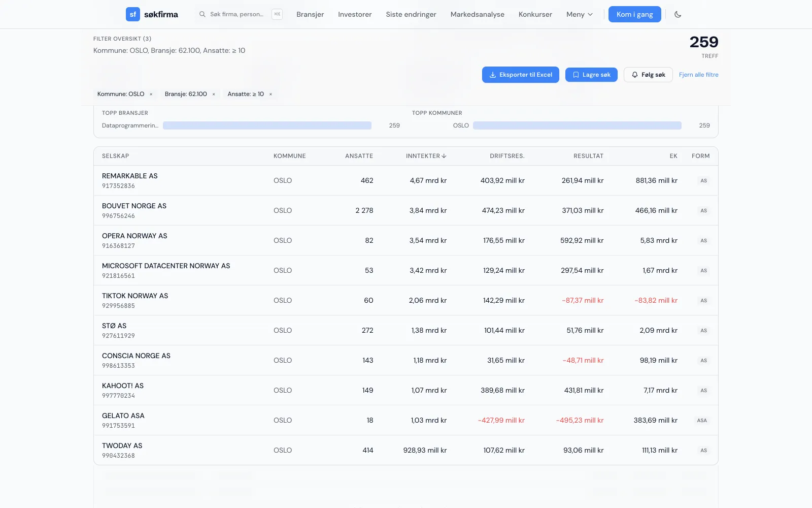Screen dimensions: 812x508
Task: Click the OSLO bar under Topp kommuner
Action: (x=577, y=125)
